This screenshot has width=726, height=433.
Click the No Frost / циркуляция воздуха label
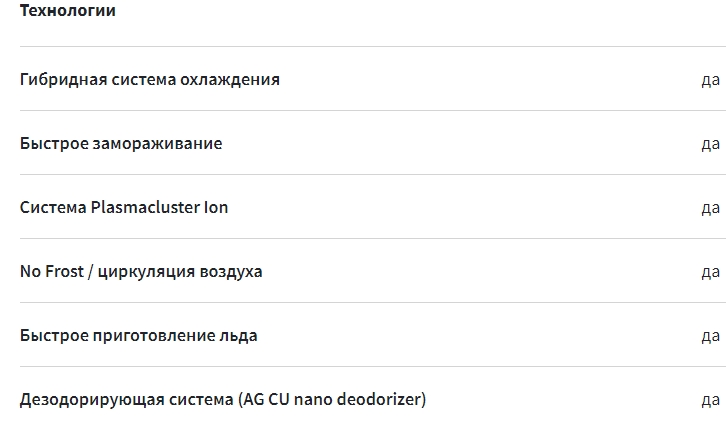click(x=141, y=271)
